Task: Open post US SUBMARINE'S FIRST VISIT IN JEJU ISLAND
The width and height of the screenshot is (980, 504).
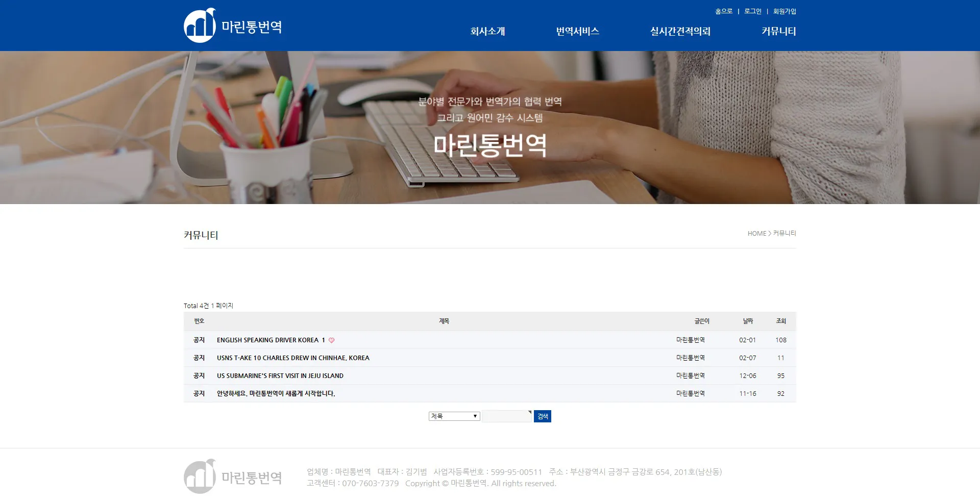Action: tap(280, 376)
